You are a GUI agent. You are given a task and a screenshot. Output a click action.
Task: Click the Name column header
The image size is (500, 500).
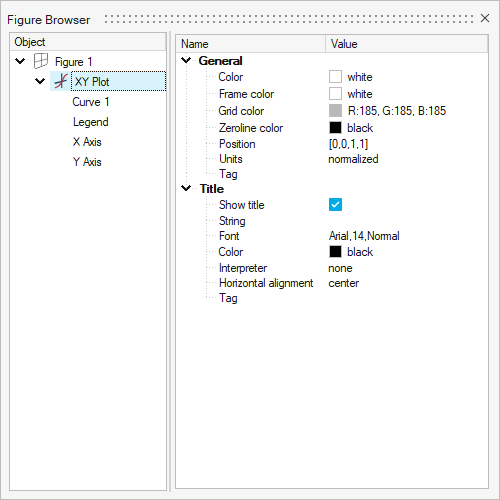click(251, 44)
